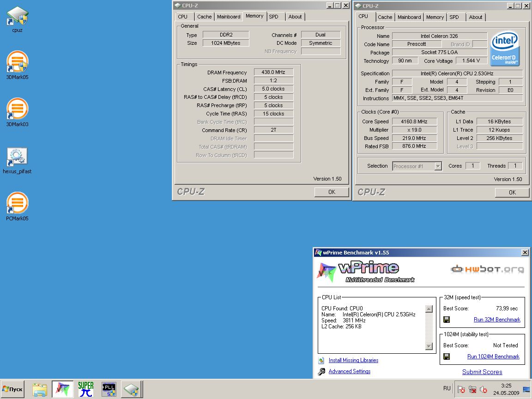Click the HWBOT.org logo in wPrime
This screenshot has height=399, width=532.
(488, 269)
